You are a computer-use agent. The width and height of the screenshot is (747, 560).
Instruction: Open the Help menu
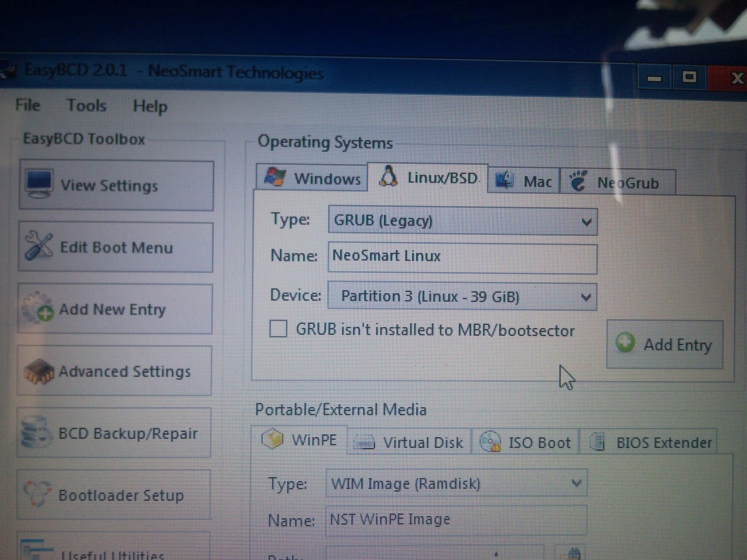tap(150, 106)
